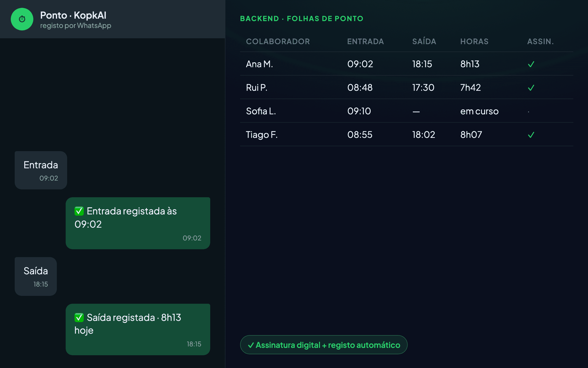Viewport: 588px width, 368px height.
Task: Click the 'Entrada registada às 09:02' reply bubble
Action: tap(138, 223)
